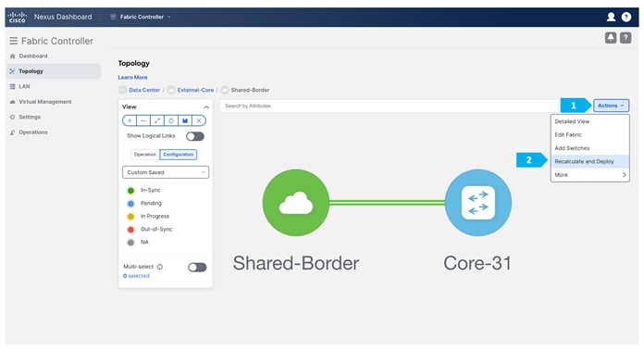This screenshot has width=644, height=351.
Task: Click the 0 selected link
Action: click(136, 276)
